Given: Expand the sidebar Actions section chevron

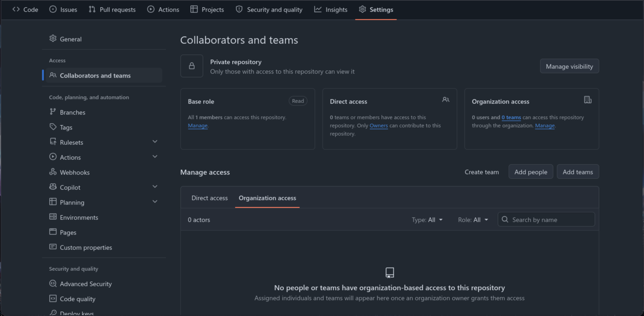Looking at the screenshot, I should [x=155, y=157].
